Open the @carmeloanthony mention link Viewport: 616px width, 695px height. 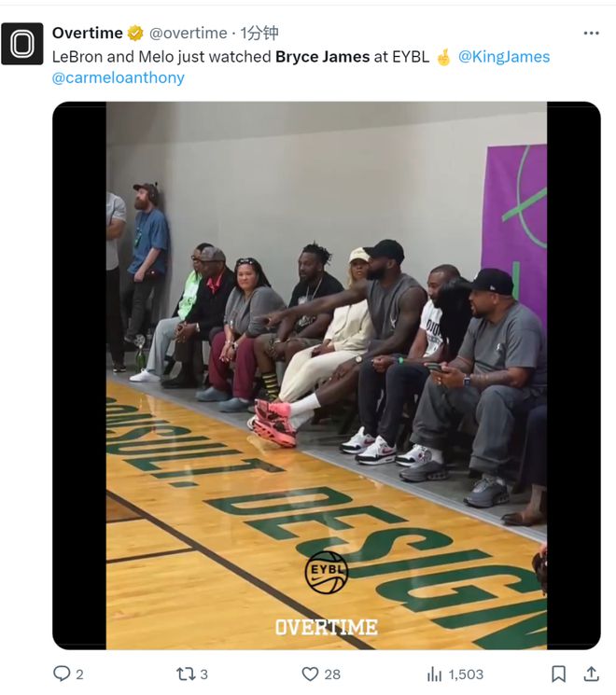pyautogui.click(x=118, y=77)
